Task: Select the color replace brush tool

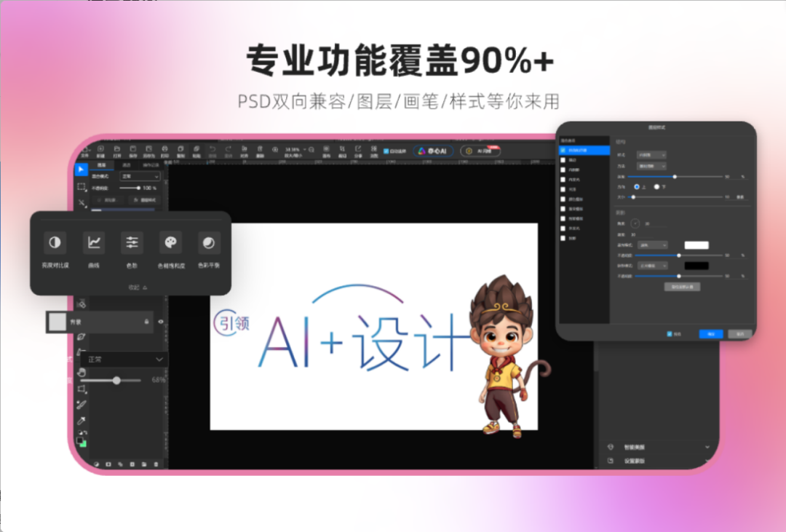Action: click(82, 404)
